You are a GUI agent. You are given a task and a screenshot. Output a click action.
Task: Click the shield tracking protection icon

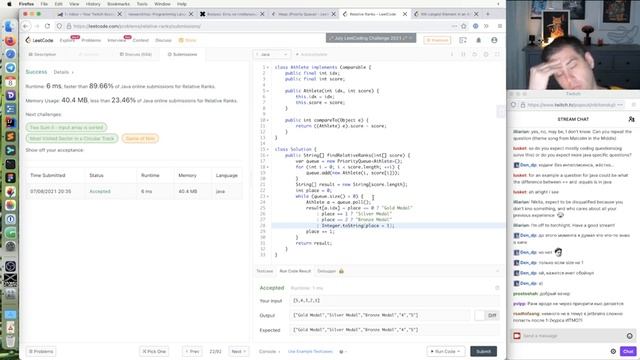(x=60, y=26)
